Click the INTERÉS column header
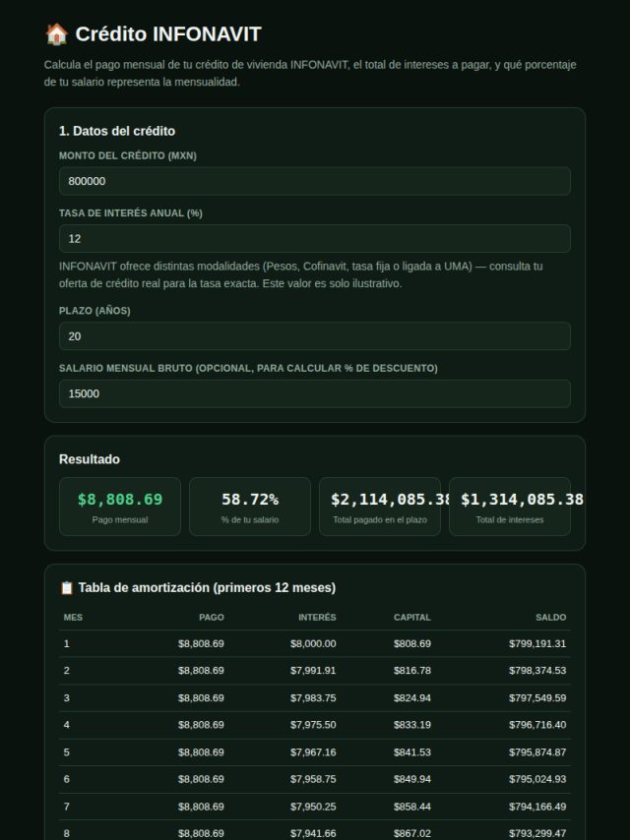630x840 pixels. click(317, 617)
